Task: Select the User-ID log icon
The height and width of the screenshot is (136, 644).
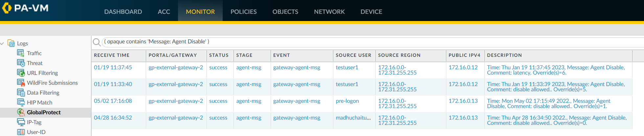Action: coord(21,132)
